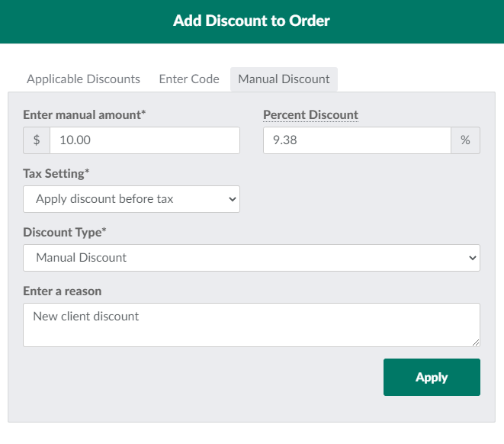504x444 pixels.
Task: Click the 'Add Discount to Order' header title
Action: 252,21
